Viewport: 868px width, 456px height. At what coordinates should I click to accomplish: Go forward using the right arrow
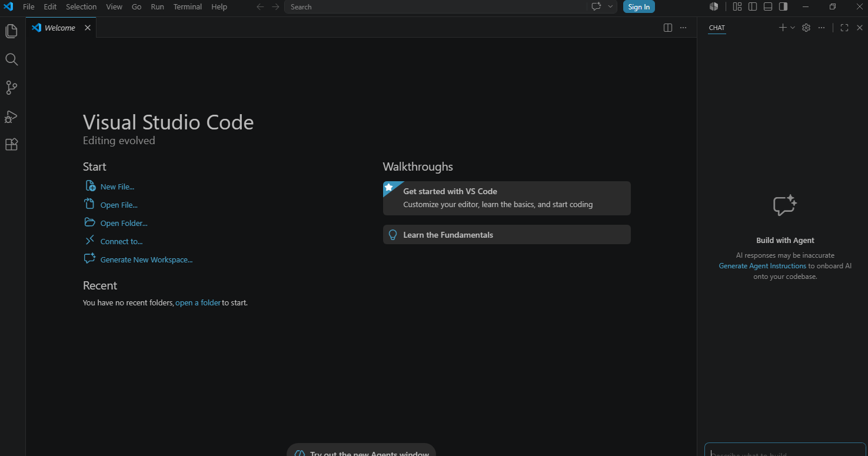275,7
